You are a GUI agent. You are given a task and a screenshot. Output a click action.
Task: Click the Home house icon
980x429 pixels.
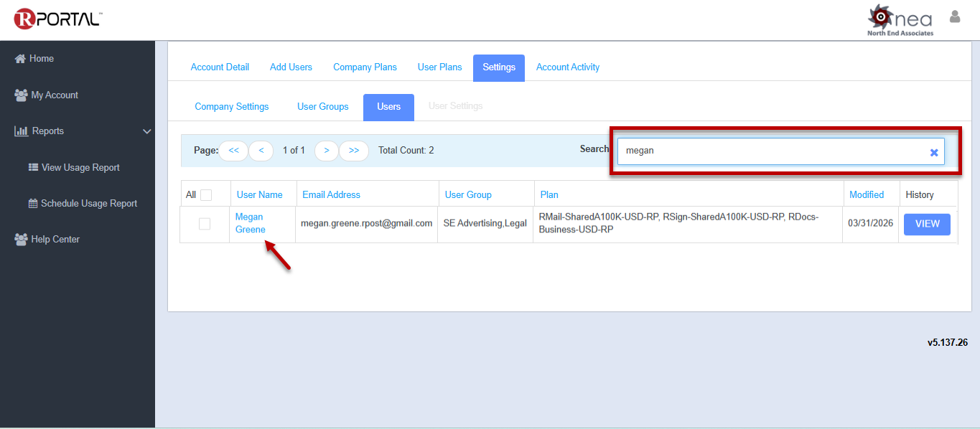click(x=20, y=59)
